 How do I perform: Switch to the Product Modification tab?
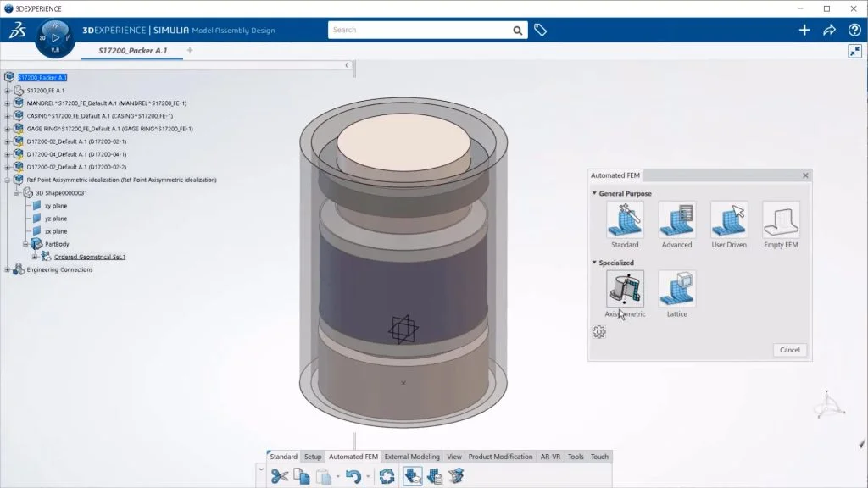pos(501,457)
